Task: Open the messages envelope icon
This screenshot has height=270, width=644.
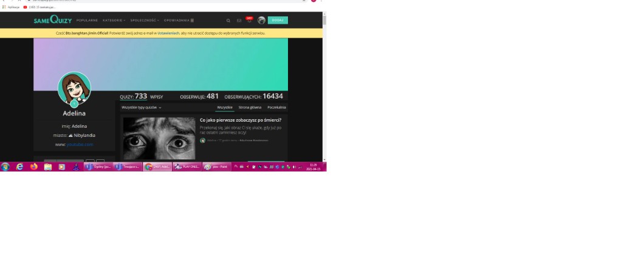Action: coord(239,21)
